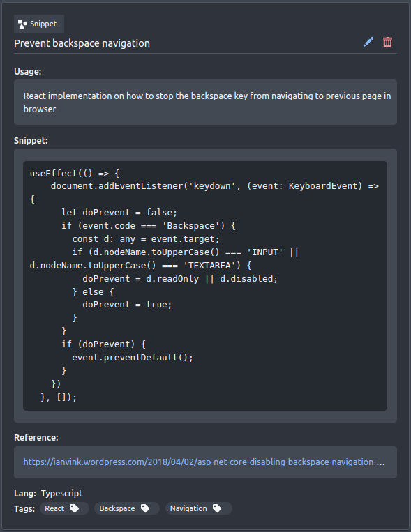Click the Snippet type badge icon
The width and height of the screenshot is (411, 532).
tap(22, 24)
